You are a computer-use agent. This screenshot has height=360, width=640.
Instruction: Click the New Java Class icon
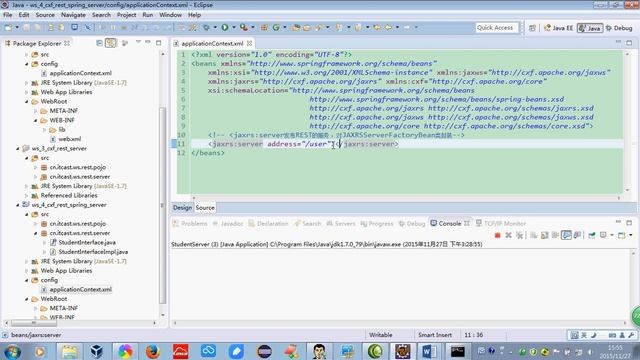[x=276, y=27]
